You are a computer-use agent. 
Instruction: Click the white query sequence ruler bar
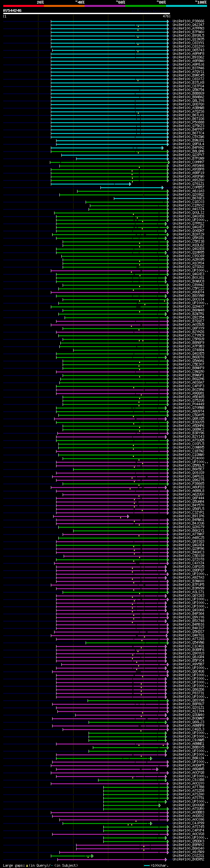(86, 13)
